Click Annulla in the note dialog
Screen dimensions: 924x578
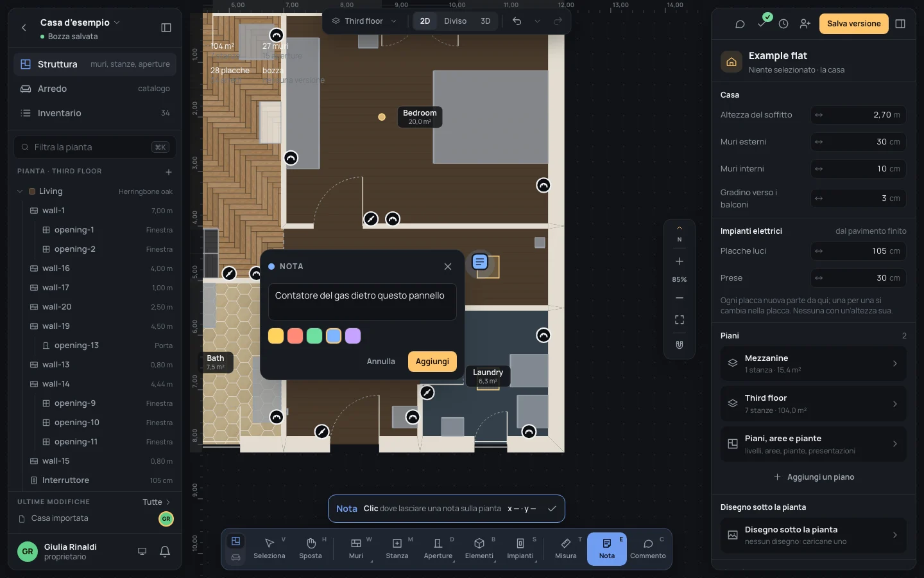(381, 362)
